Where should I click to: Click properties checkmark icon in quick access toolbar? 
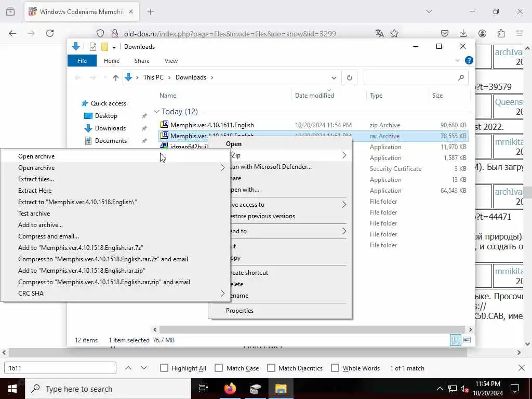pyautogui.click(x=92, y=47)
